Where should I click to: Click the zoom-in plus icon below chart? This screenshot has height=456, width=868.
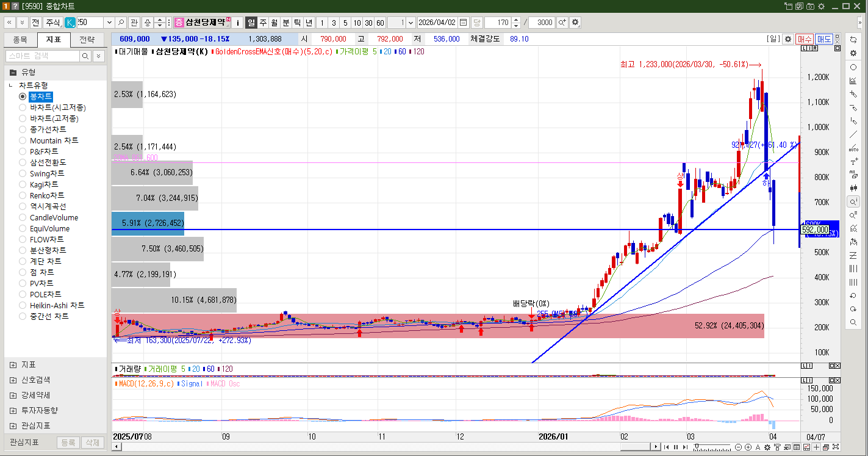pos(748,447)
